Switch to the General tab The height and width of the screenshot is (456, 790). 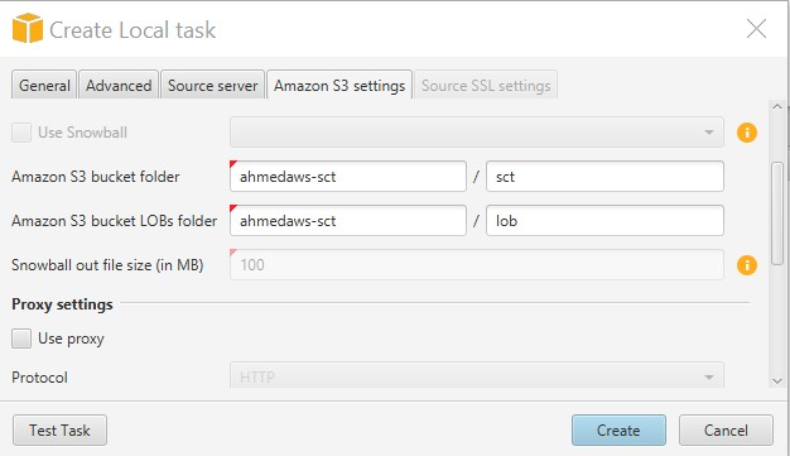coord(45,86)
